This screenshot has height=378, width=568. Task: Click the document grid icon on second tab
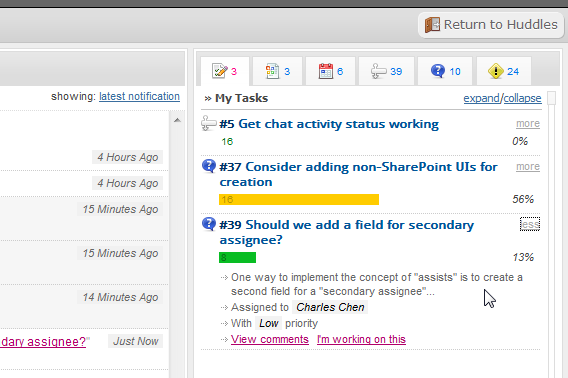point(272,71)
